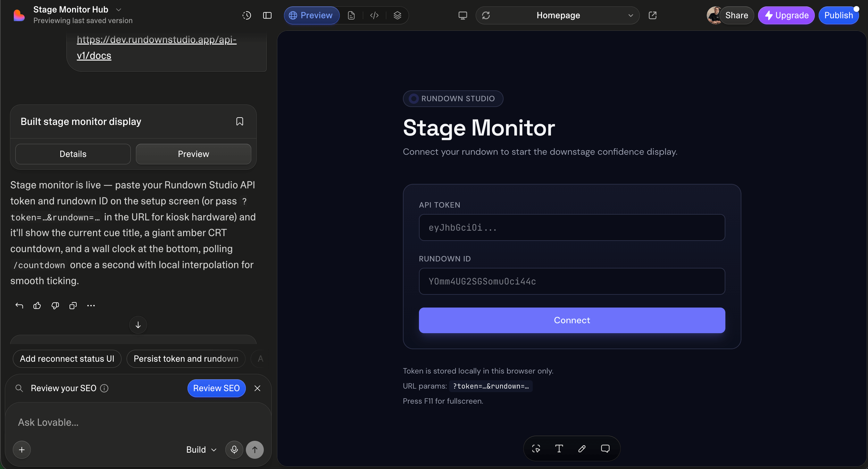Open preview in new tab icon
The width and height of the screenshot is (868, 469).
coord(653,15)
